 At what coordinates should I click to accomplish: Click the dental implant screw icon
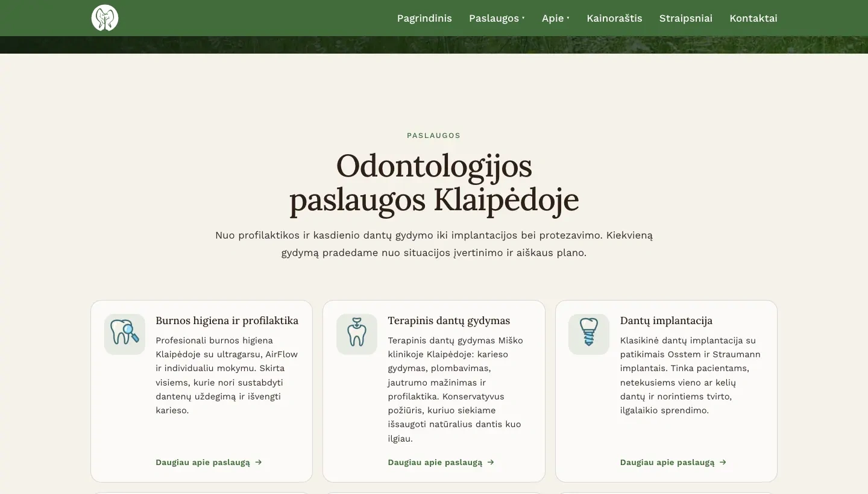pyautogui.click(x=589, y=334)
